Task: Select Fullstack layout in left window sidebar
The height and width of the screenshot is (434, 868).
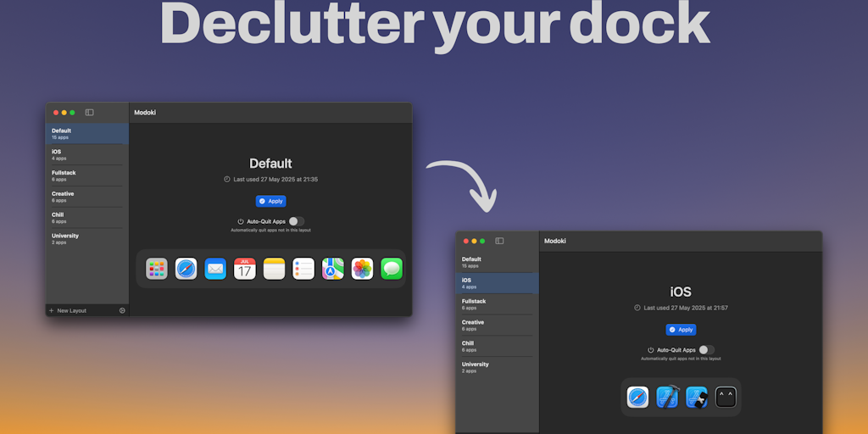Action: 87,175
